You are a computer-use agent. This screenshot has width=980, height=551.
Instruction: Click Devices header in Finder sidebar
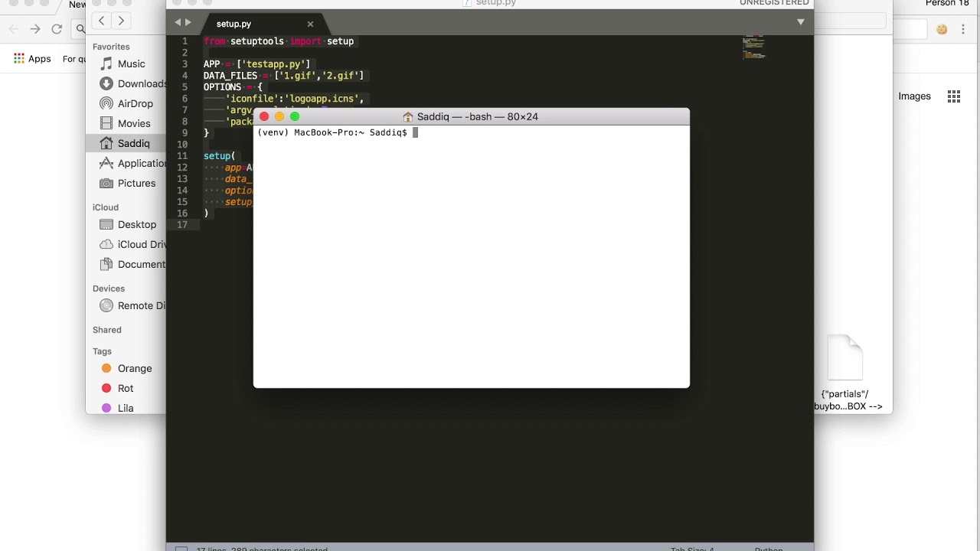(x=109, y=289)
